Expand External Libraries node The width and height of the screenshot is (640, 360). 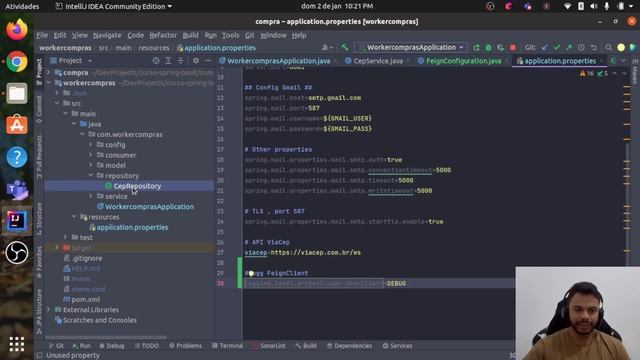49,309
